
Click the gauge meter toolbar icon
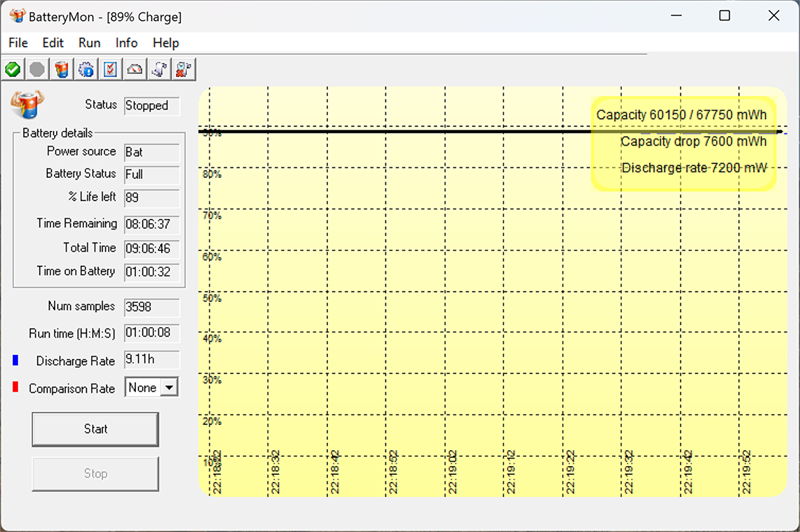(x=135, y=69)
